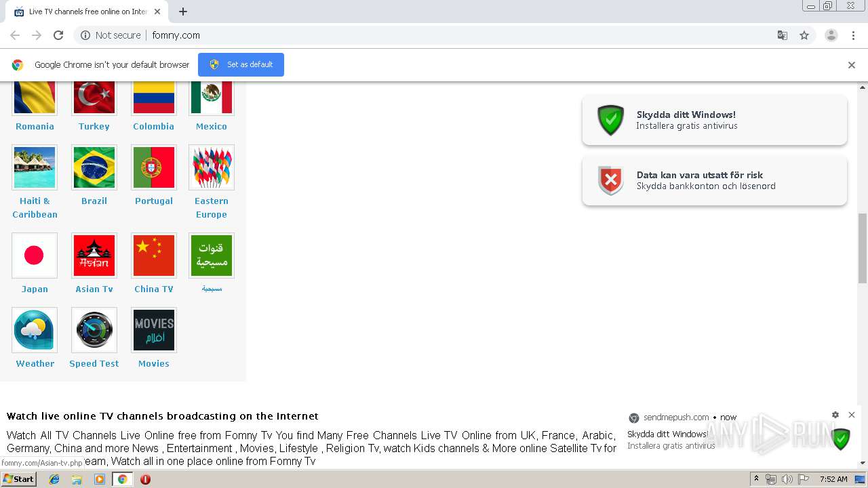
Task: Open the Speed Test gauge icon
Action: 94,330
